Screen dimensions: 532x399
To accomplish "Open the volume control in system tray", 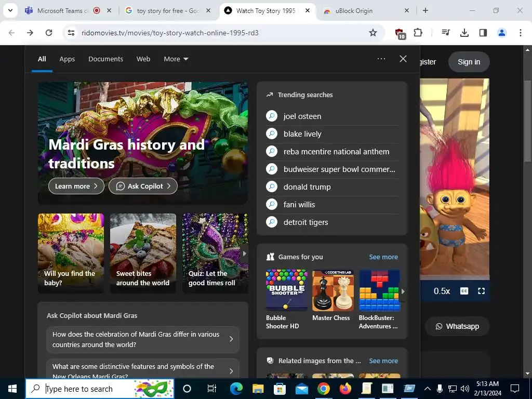I will coord(465,389).
